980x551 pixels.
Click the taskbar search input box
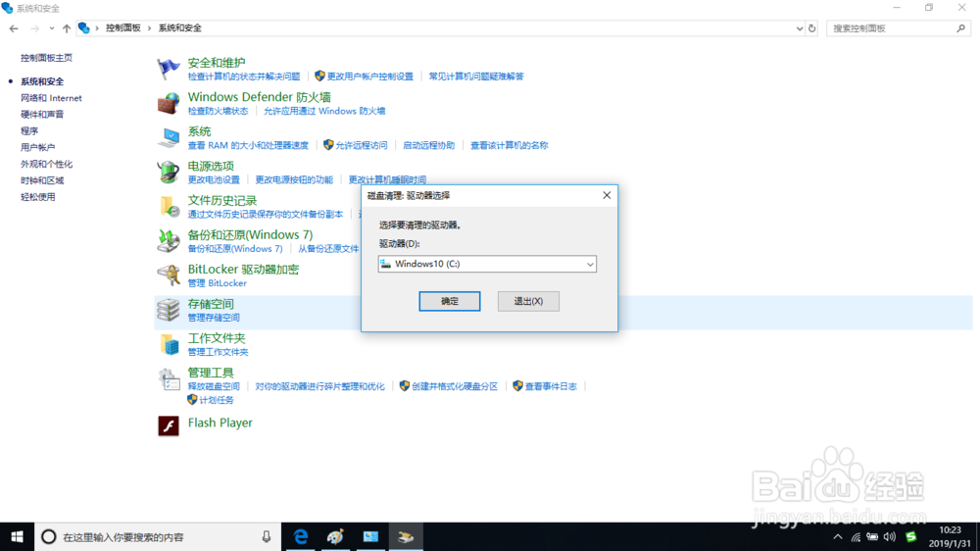(158, 536)
